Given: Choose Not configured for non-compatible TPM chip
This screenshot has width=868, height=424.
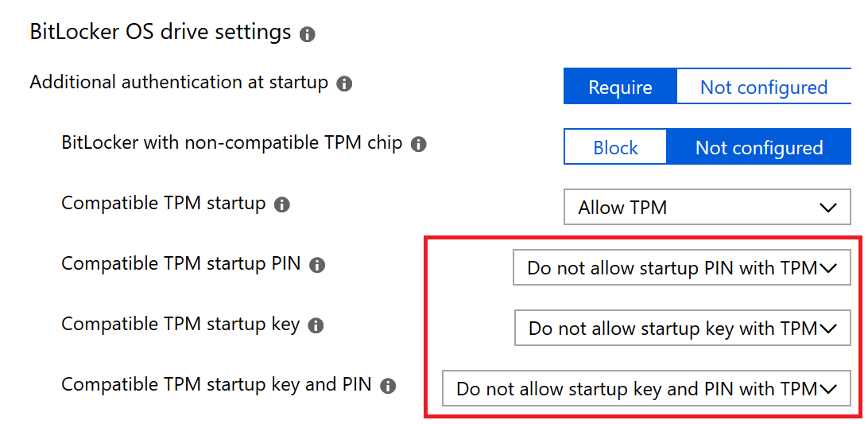Looking at the screenshot, I should (759, 147).
